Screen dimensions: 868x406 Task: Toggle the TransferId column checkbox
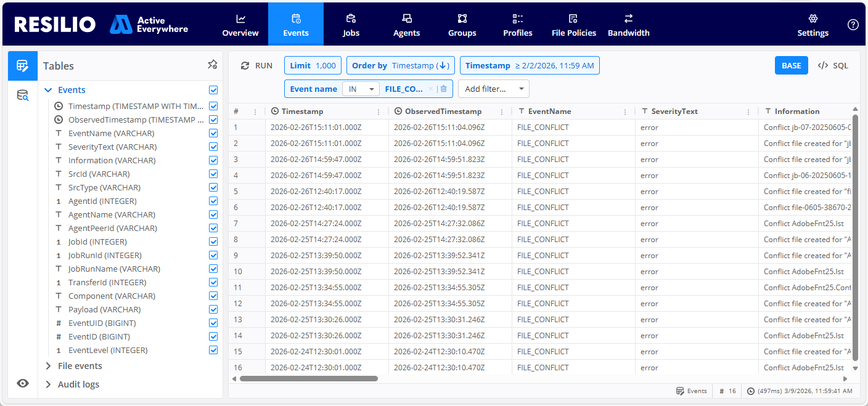click(x=213, y=282)
